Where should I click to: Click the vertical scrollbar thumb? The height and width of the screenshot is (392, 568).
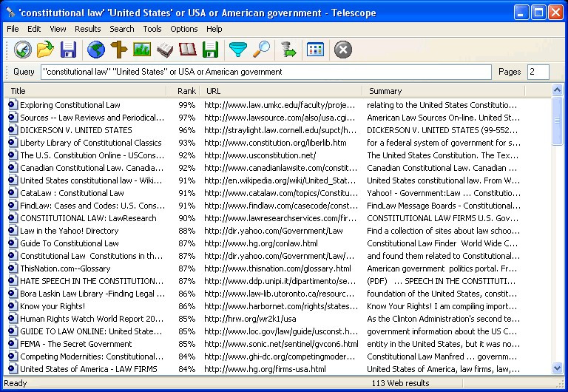(557, 121)
